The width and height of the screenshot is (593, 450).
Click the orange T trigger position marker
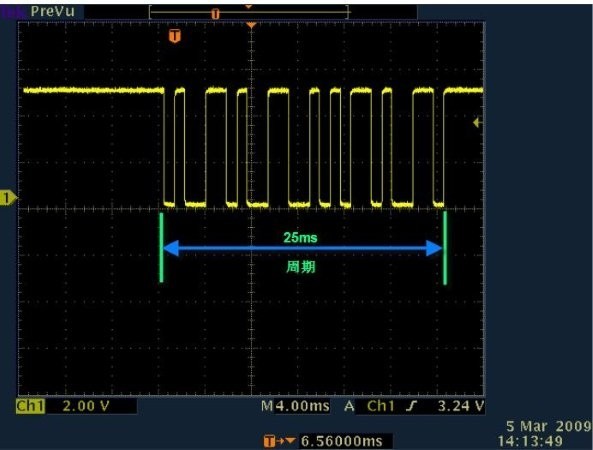[174, 36]
